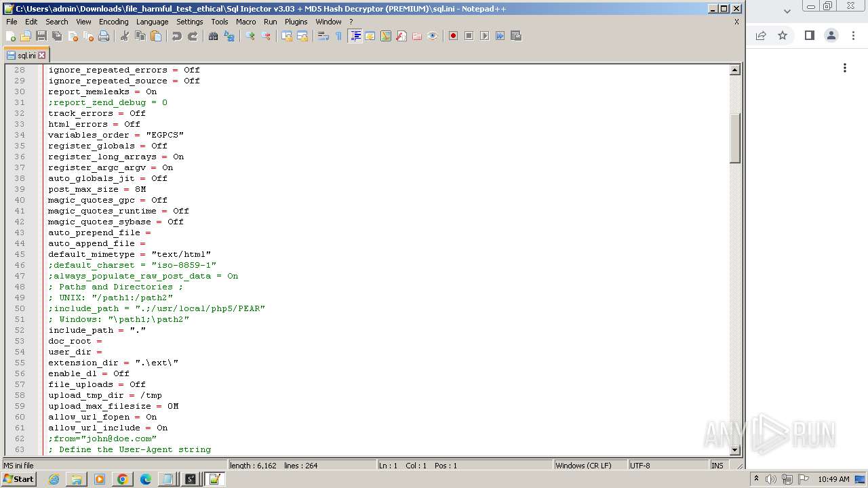Toggle synchronize horizontal scrolling

[302, 36]
